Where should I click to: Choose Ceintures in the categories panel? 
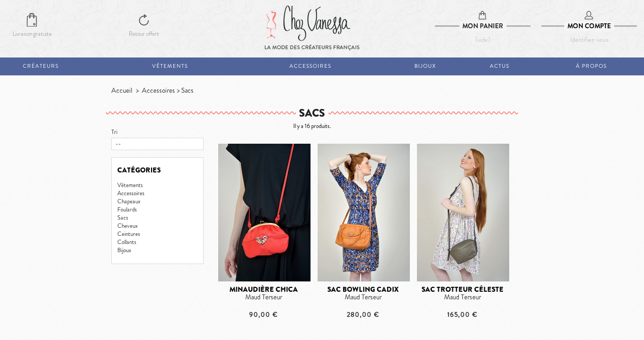click(x=129, y=234)
